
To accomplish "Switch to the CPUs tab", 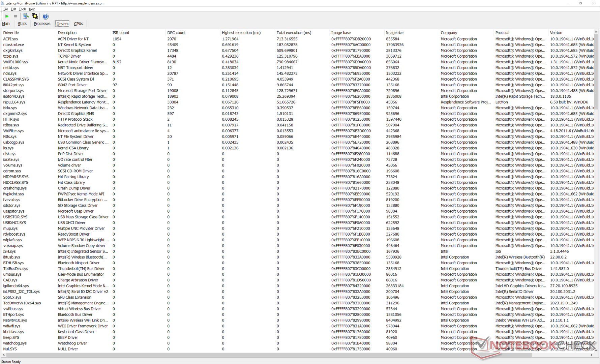I will (79, 24).
